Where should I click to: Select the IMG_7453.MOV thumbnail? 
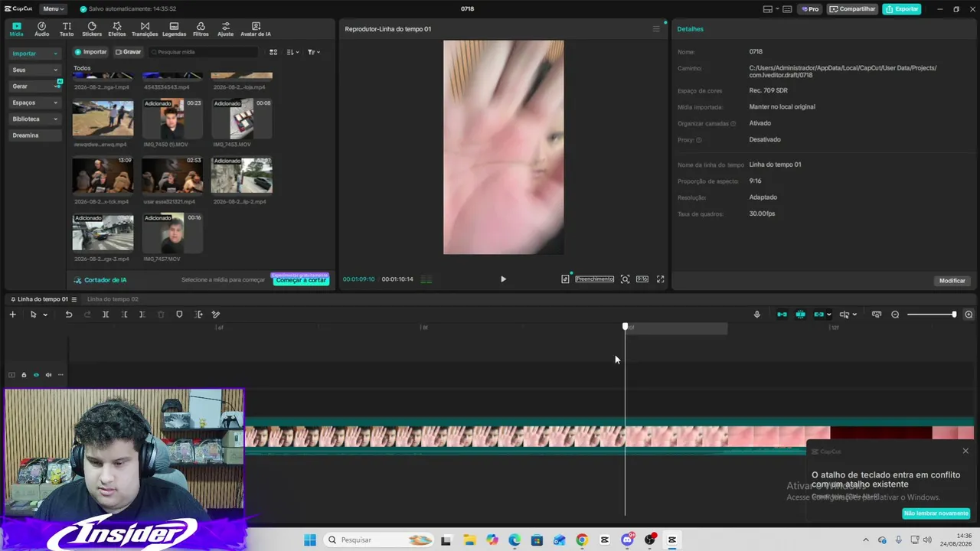coord(242,119)
